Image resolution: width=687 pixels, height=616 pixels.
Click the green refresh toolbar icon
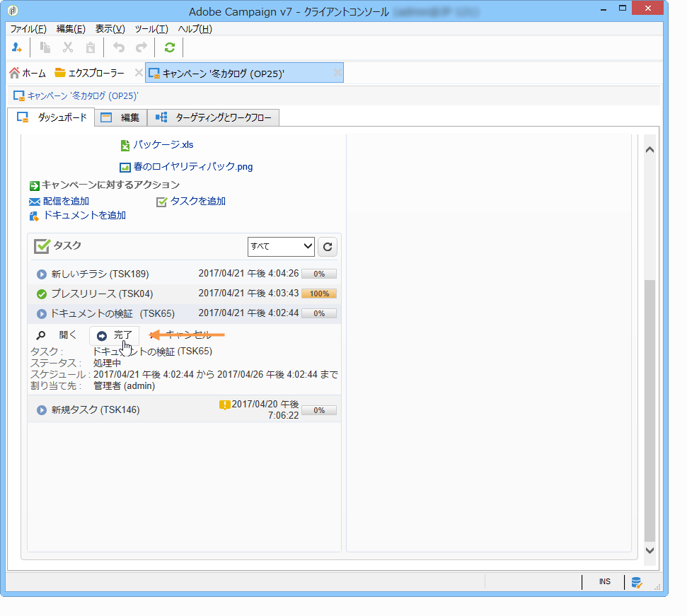coord(170,47)
